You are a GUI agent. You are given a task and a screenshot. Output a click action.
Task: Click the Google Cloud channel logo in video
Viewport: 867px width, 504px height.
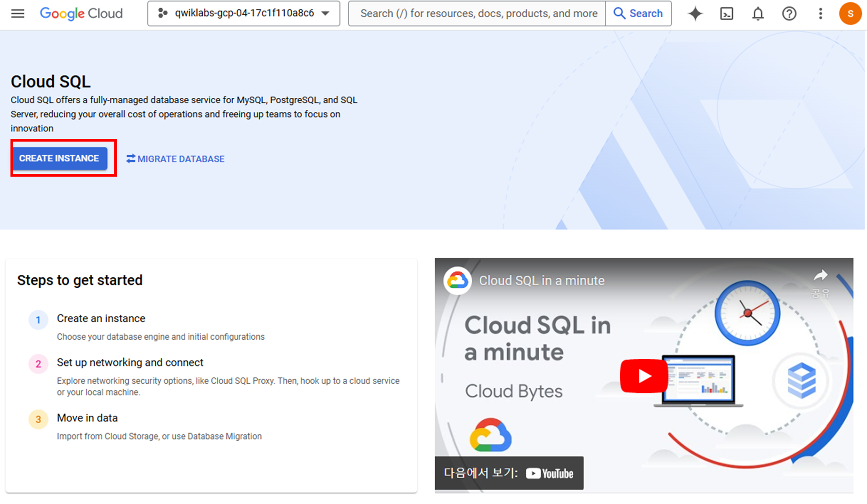(x=458, y=280)
